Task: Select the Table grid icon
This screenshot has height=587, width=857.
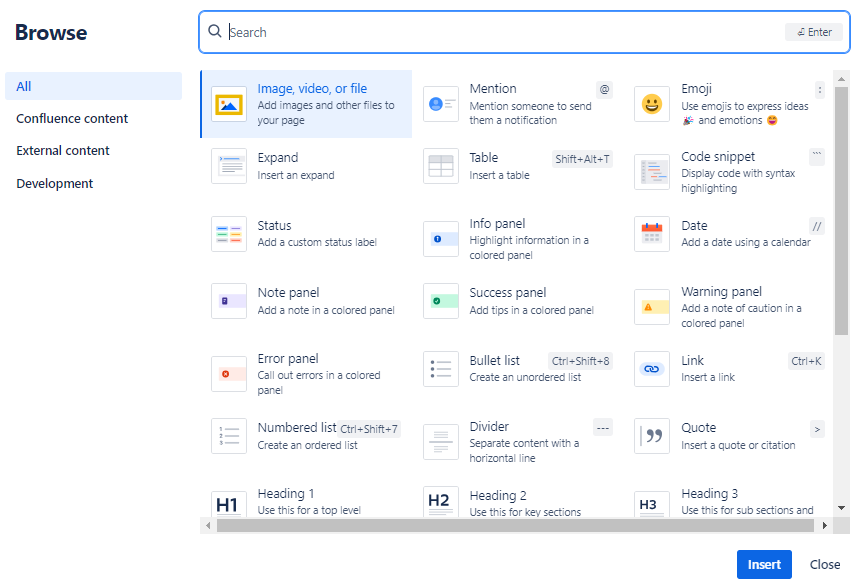Action: click(441, 166)
